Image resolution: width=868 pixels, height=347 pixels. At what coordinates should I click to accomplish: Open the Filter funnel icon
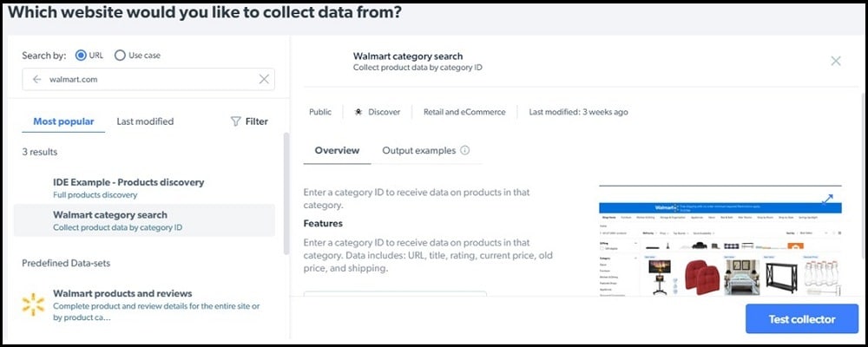[236, 121]
